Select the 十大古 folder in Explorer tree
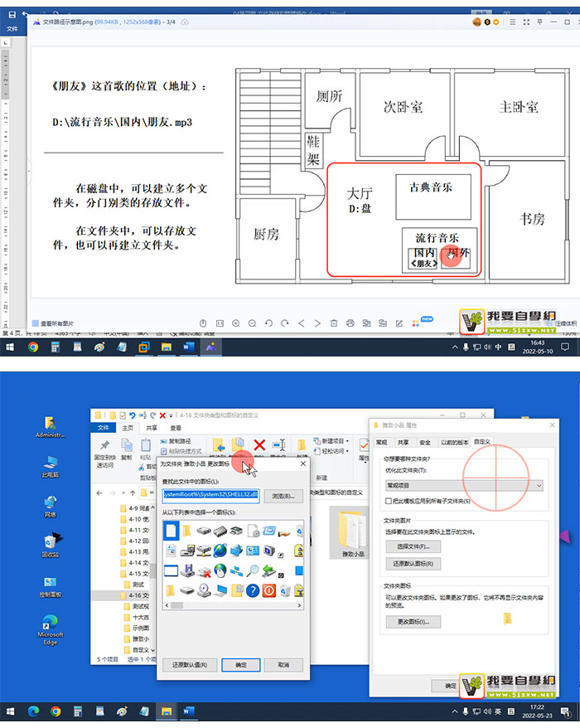Image resolution: width=580 pixels, height=728 pixels. 137,617
